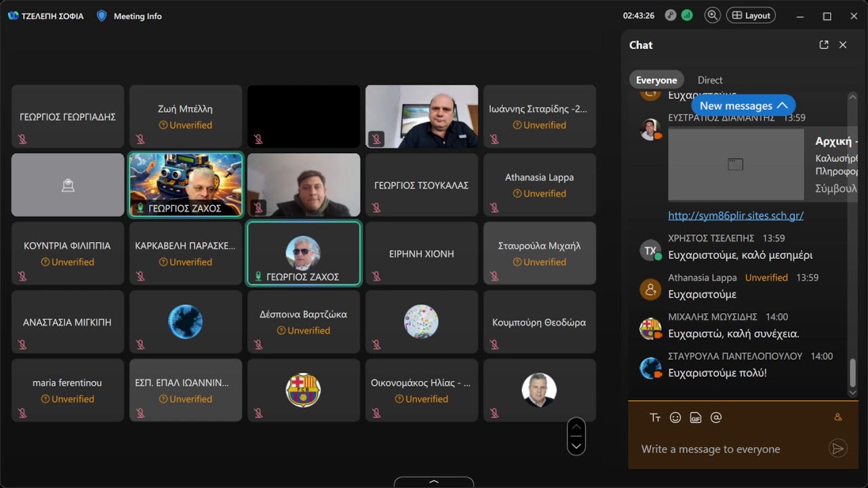The image size is (868, 488).
Task: Select the maria ferentinou participant tile
Action: click(68, 390)
